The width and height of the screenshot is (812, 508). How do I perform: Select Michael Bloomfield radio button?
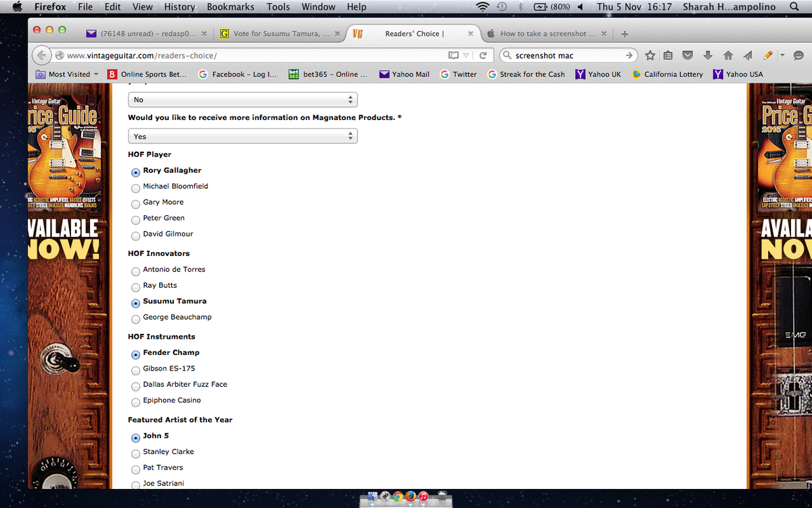point(136,188)
